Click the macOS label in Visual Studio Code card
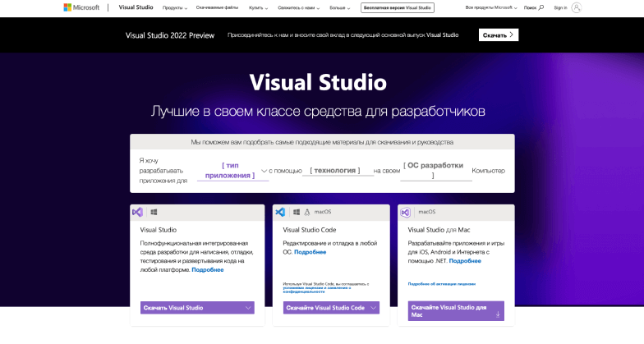 (x=322, y=212)
